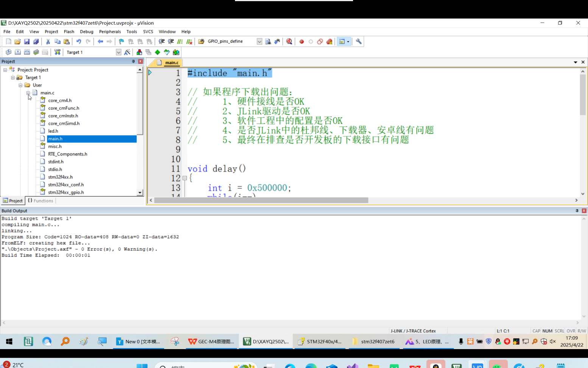
Task: Open the Peripherals menu
Action: click(110, 31)
